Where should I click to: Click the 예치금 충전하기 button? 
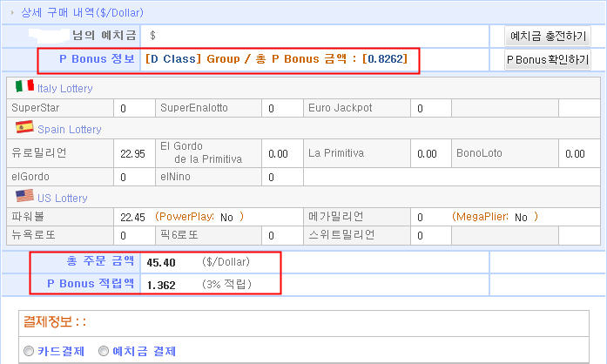click(x=548, y=36)
